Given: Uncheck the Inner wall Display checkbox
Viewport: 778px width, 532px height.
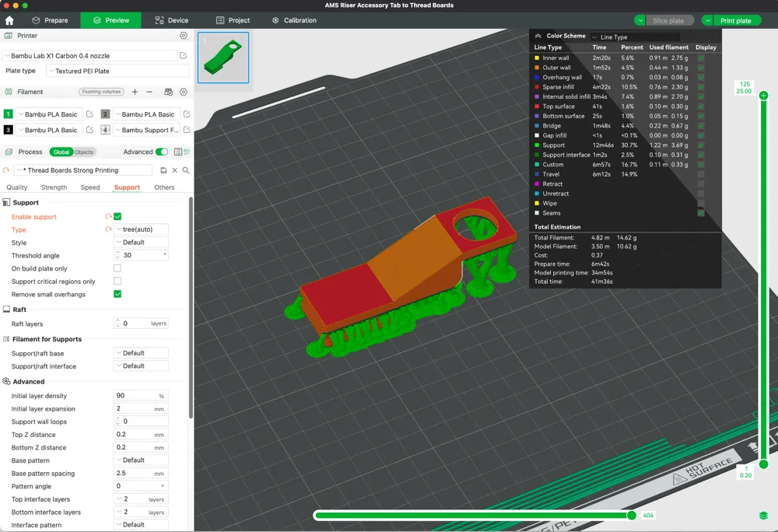Looking at the screenshot, I should [703, 57].
